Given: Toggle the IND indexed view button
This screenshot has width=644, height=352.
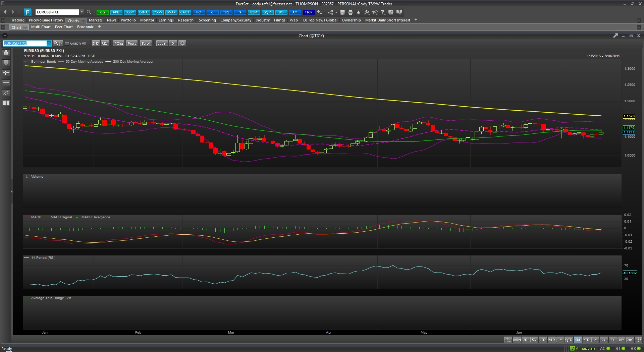Looking at the screenshot, I should tap(96, 43).
